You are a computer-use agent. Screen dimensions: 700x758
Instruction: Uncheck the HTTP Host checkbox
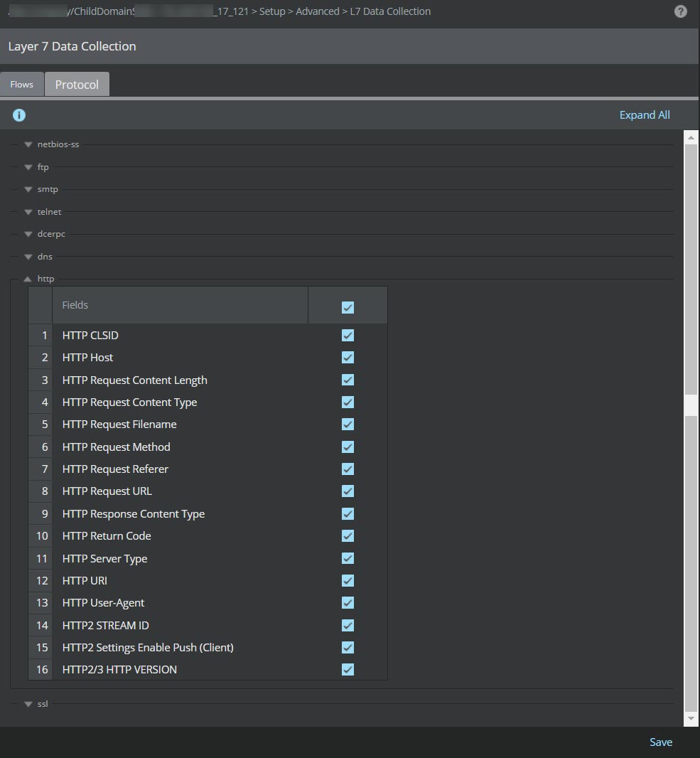[348, 357]
